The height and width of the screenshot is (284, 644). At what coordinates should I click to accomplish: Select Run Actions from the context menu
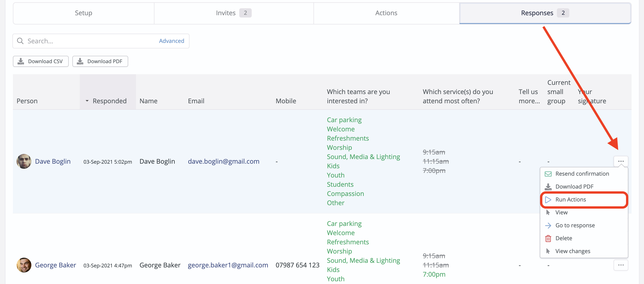pos(571,199)
